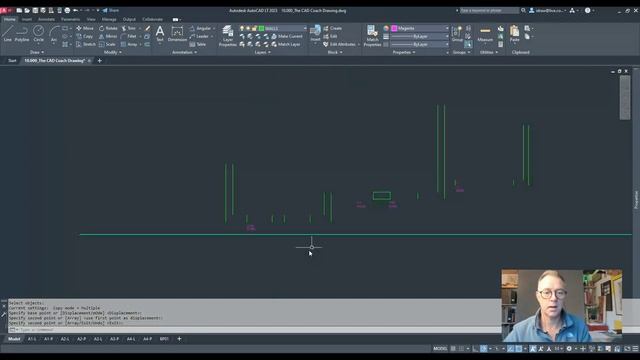640x360 pixels.
Task: Click the magenta color swatch in Properties
Action: (394, 28)
